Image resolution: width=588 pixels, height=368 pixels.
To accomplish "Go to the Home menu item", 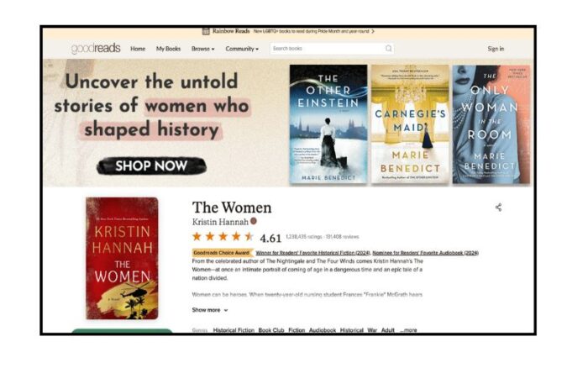I will point(138,49).
